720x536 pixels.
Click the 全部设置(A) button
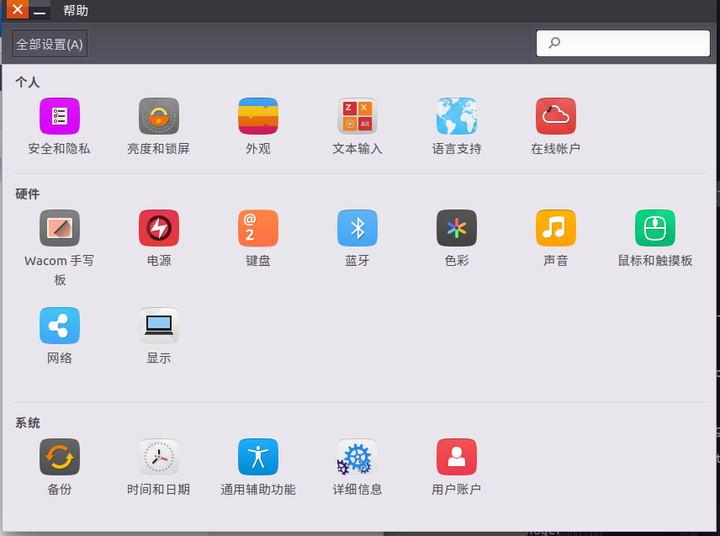pos(50,44)
